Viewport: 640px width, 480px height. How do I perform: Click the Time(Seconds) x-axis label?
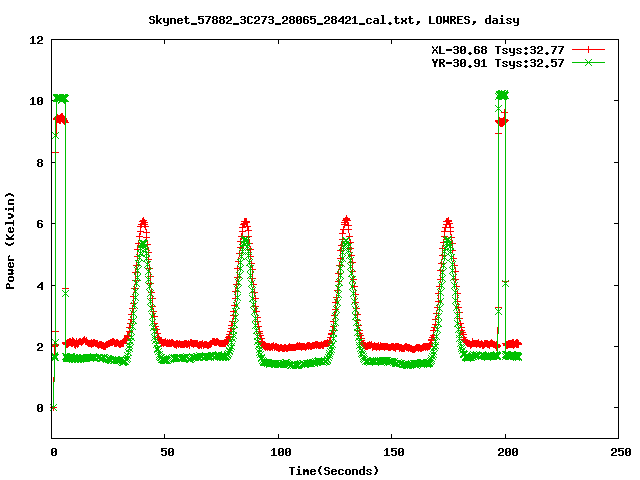click(333, 471)
